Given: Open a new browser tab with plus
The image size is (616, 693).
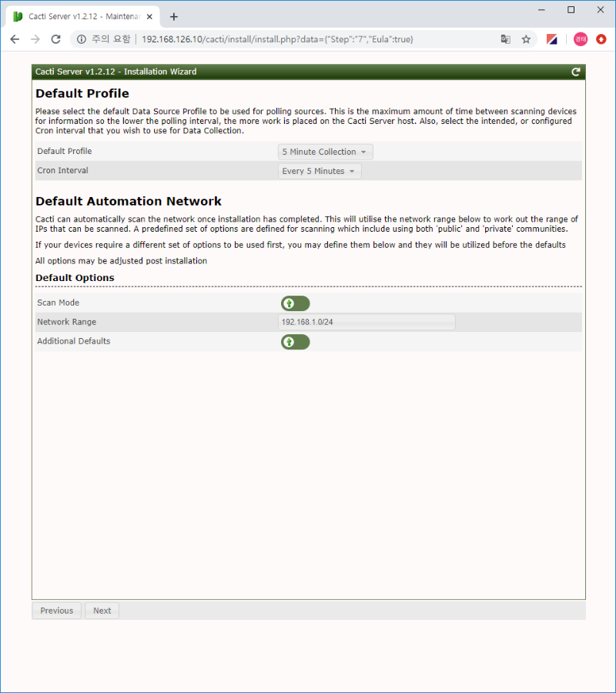Looking at the screenshot, I should pyautogui.click(x=174, y=16).
